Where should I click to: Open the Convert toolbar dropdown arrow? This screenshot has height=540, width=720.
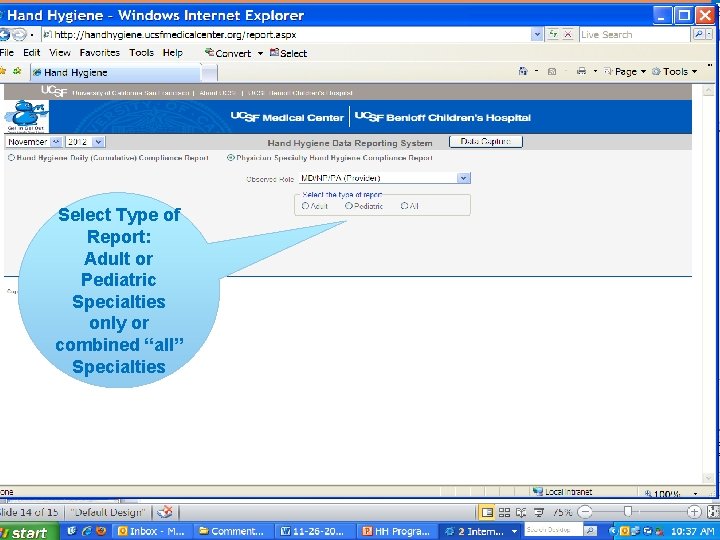point(260,54)
